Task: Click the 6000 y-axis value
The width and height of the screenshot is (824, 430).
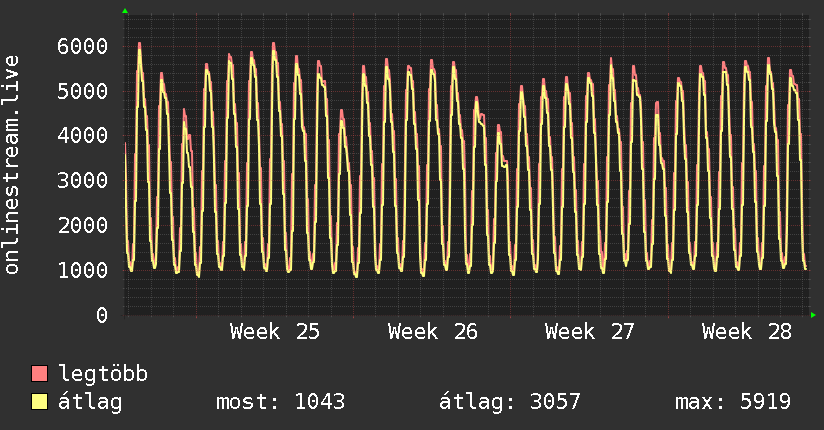Action: pos(83,46)
